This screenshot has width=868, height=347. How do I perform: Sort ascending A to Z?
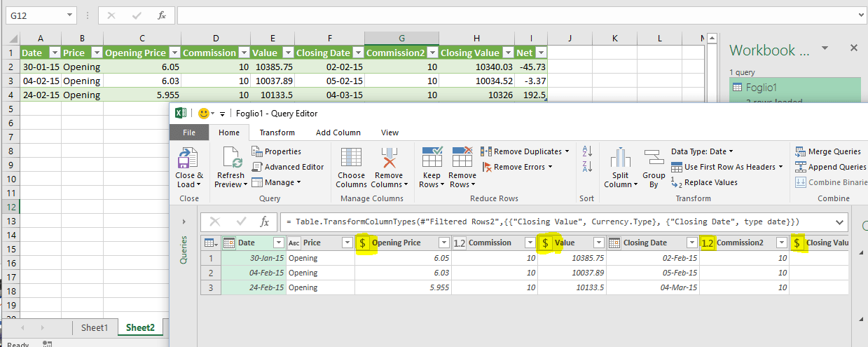pyautogui.click(x=587, y=151)
